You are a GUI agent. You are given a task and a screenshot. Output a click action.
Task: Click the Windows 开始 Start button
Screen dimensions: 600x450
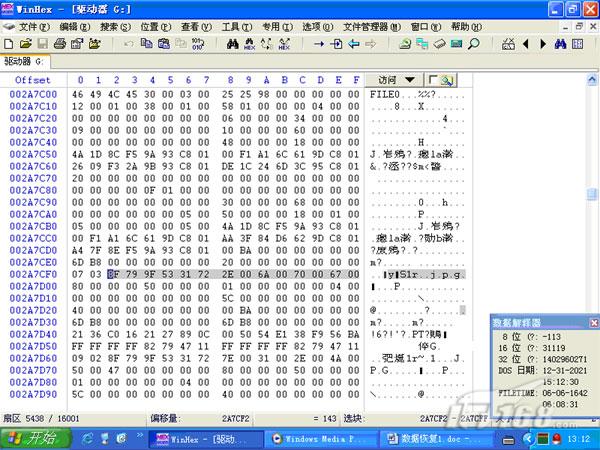[33, 438]
